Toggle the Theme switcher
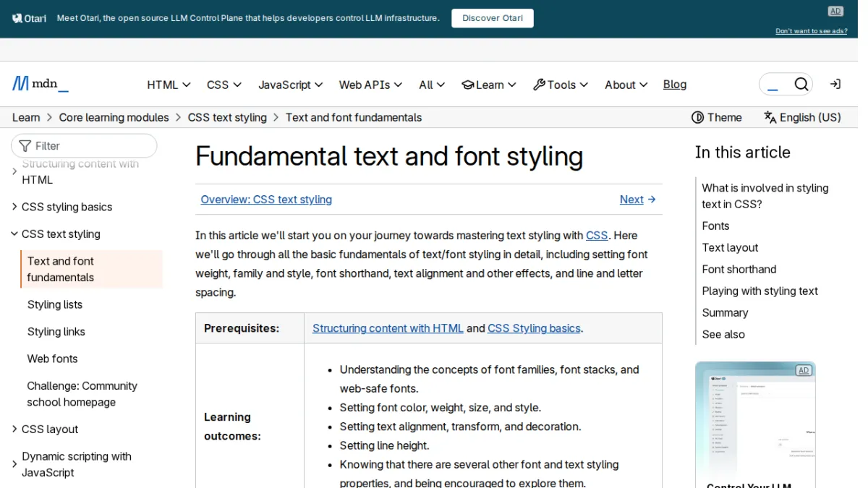Screen dimensions: 868x488 717,117
